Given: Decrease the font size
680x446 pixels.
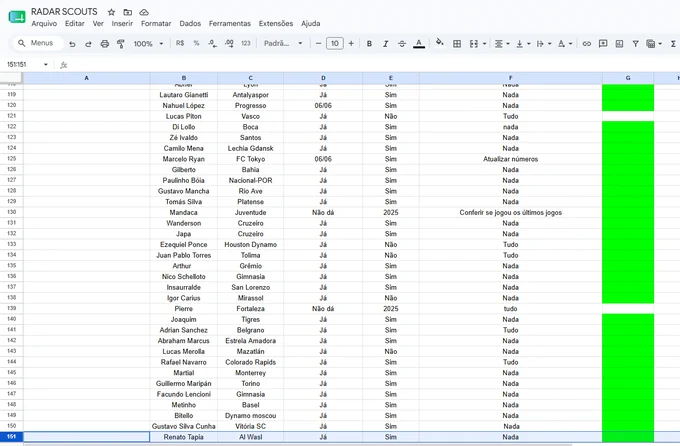Looking at the screenshot, I should coord(318,43).
